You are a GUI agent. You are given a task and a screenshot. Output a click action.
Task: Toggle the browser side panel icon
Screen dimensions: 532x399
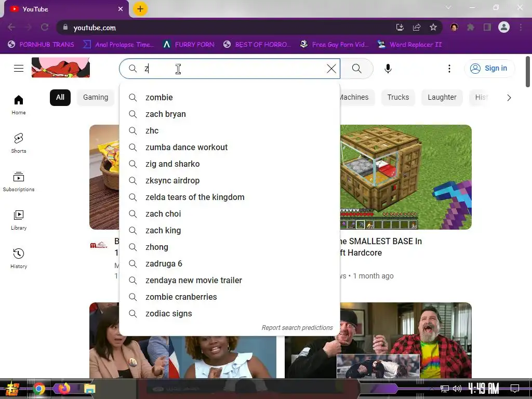487,27
